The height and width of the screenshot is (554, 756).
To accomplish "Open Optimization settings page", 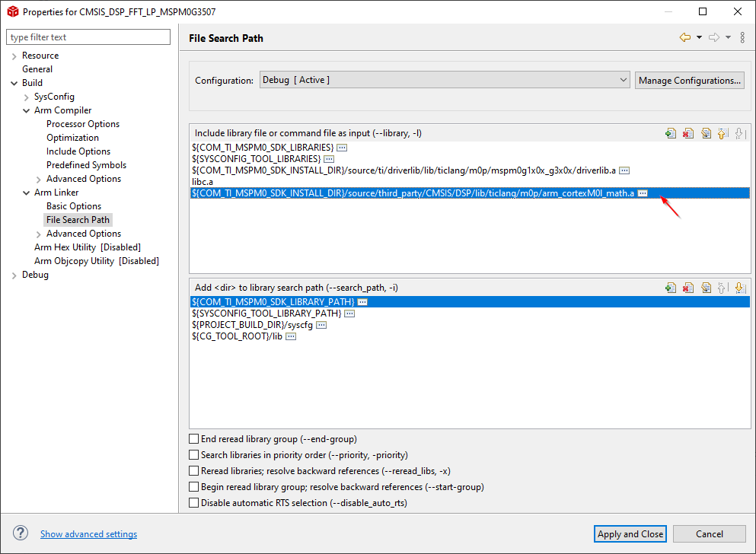I will [x=72, y=137].
